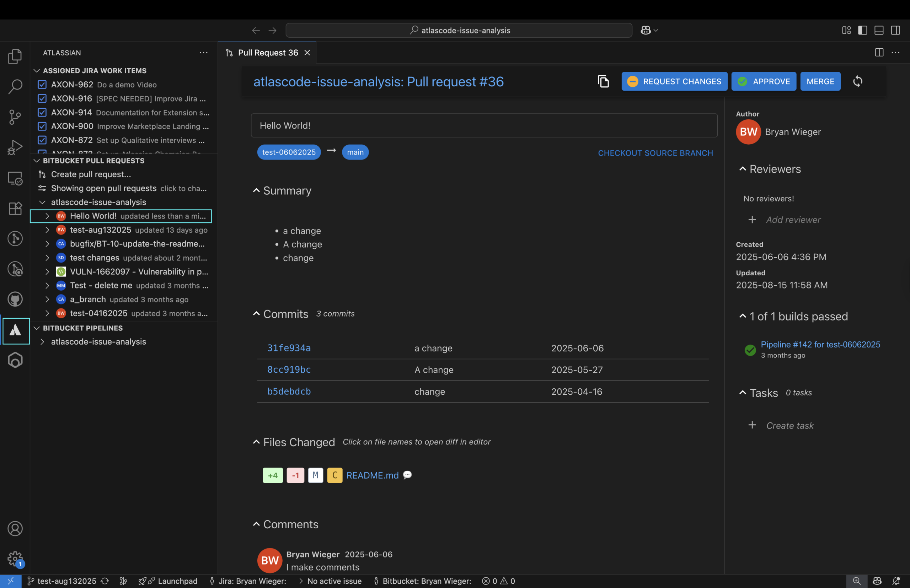Check the AXON-916 work item checkbox
Screen dimensions: 910x588
click(x=42, y=98)
